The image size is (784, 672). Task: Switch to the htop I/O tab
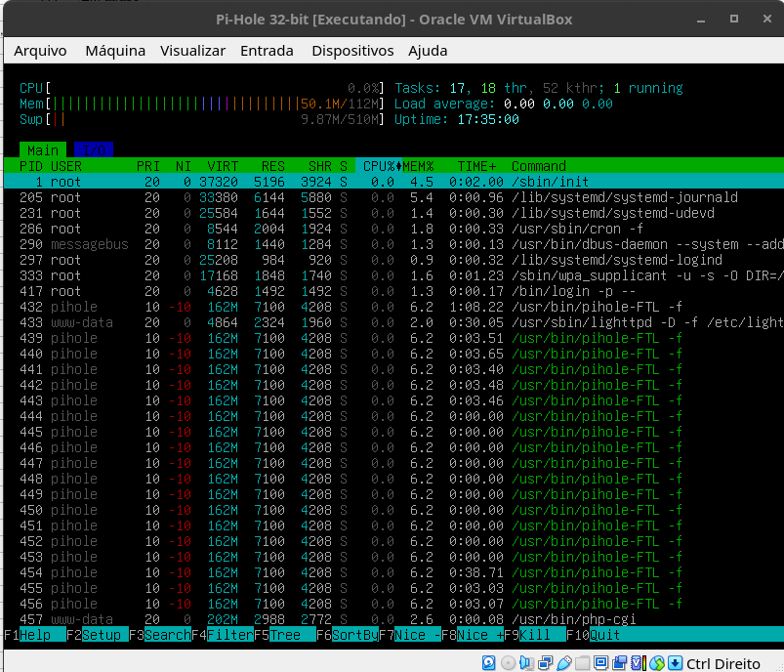tap(94, 150)
